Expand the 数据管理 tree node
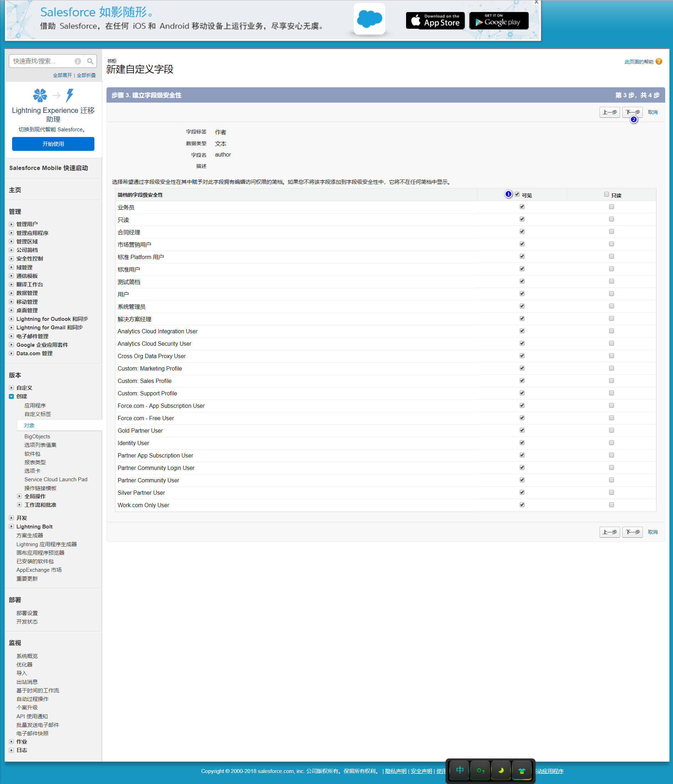The image size is (673, 784). point(11,293)
